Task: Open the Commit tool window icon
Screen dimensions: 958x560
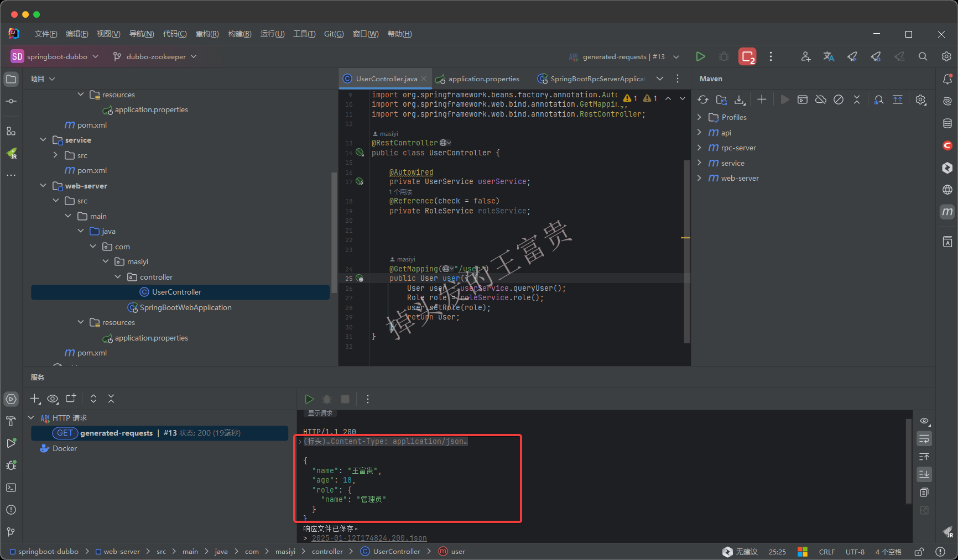Action: (11, 101)
